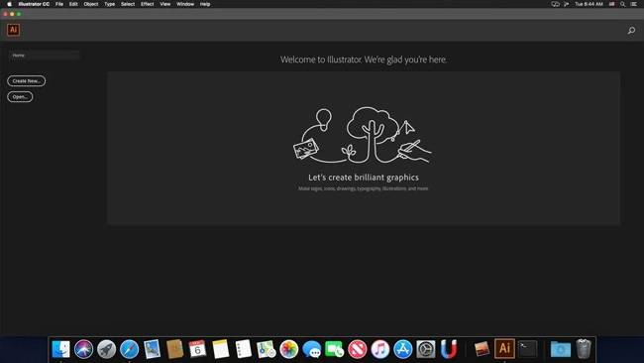This screenshot has height=363, width=644.
Task: Open image thumbnail icon beside Illustrator in Dock
Action: coord(482,349)
